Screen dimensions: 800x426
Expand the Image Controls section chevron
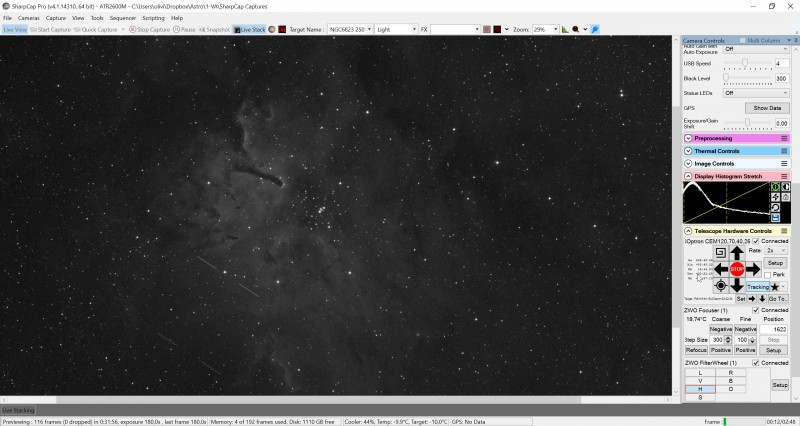[688, 164]
